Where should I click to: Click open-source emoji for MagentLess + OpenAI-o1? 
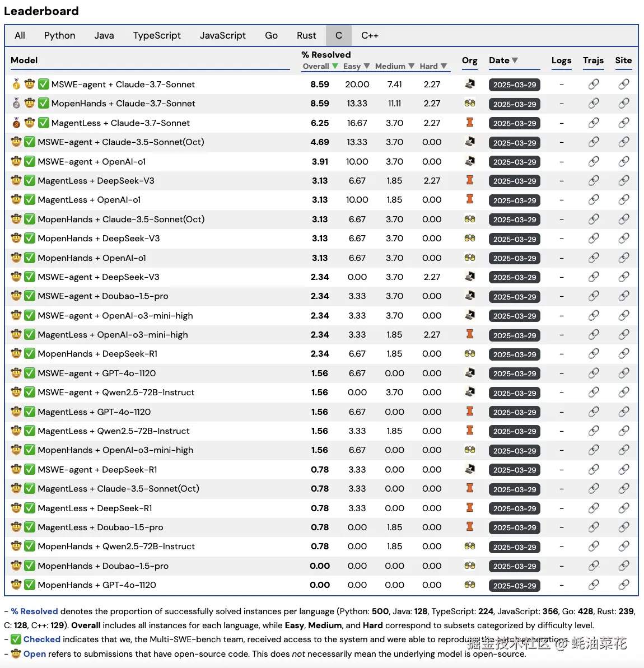coord(16,200)
